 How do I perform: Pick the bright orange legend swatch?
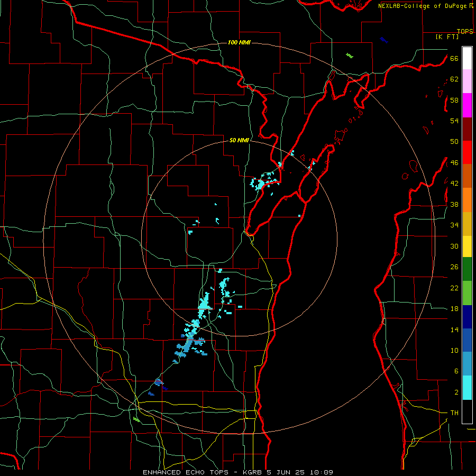click(467, 200)
